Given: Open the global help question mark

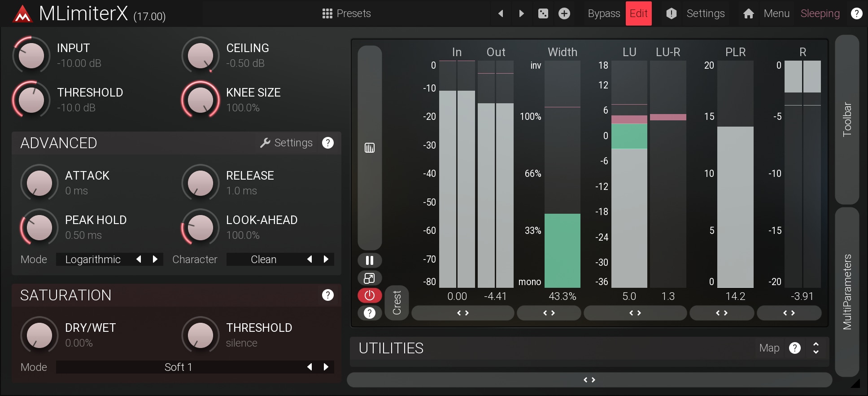Looking at the screenshot, I should point(856,13).
